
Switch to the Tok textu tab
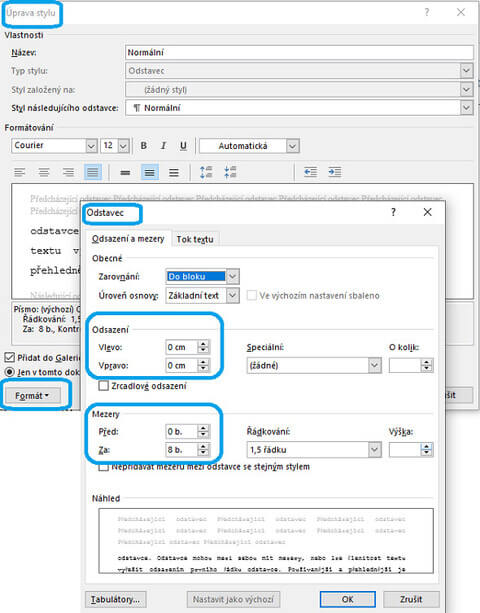click(x=195, y=239)
